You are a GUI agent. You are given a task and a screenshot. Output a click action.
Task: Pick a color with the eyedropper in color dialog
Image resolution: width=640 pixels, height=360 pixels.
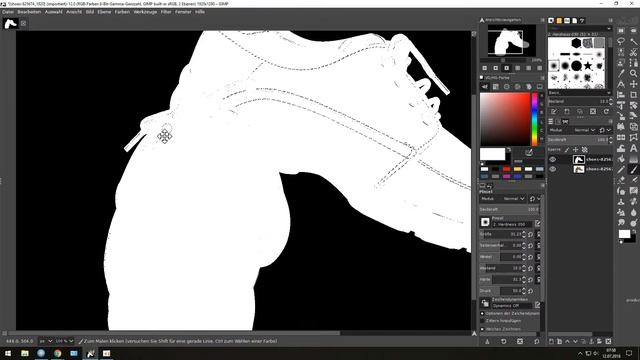pos(529,152)
